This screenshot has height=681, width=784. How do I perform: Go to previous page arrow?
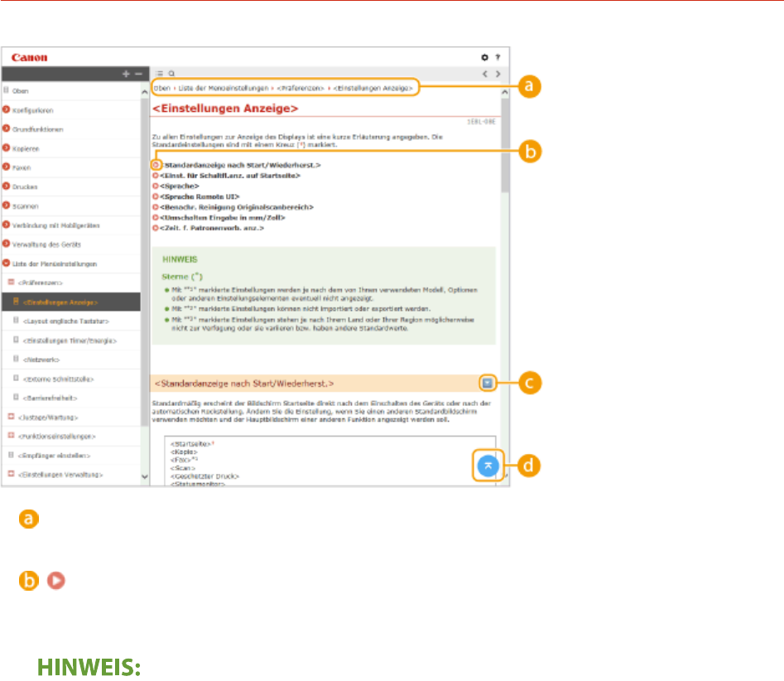click(485, 74)
